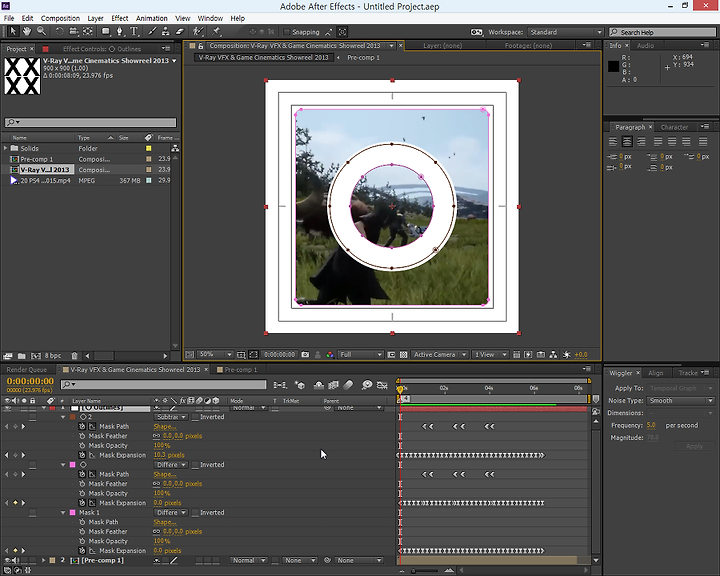Select the Horizontal Type tool
720x576 pixels.
134,31
